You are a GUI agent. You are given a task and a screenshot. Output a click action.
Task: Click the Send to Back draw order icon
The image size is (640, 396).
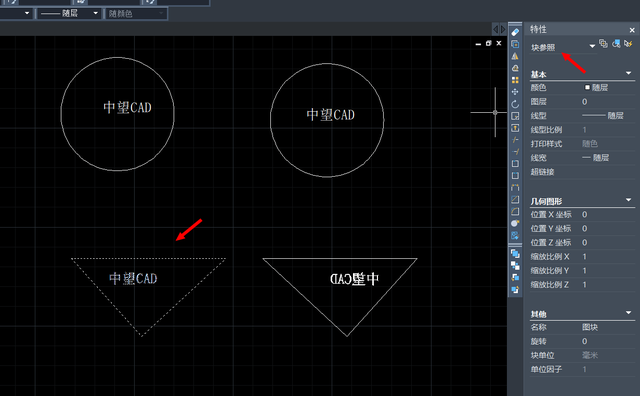(515, 266)
